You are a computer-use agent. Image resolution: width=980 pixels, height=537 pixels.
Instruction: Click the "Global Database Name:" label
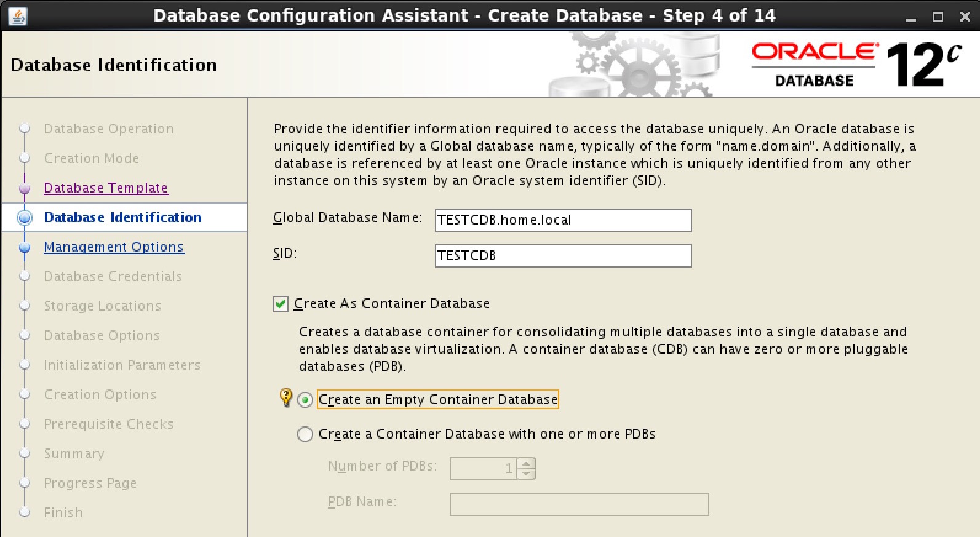click(348, 218)
